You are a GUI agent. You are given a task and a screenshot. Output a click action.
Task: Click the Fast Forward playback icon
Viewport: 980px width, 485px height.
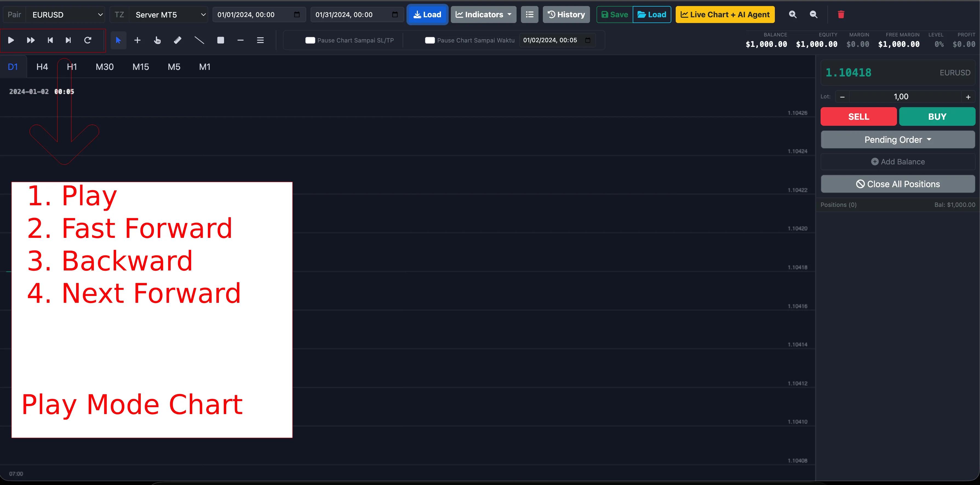point(31,40)
